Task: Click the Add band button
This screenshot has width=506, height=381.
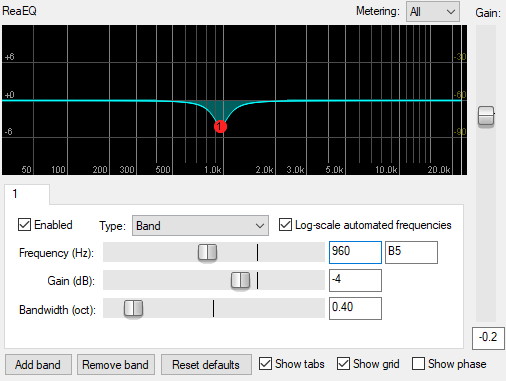Action: tap(38, 365)
